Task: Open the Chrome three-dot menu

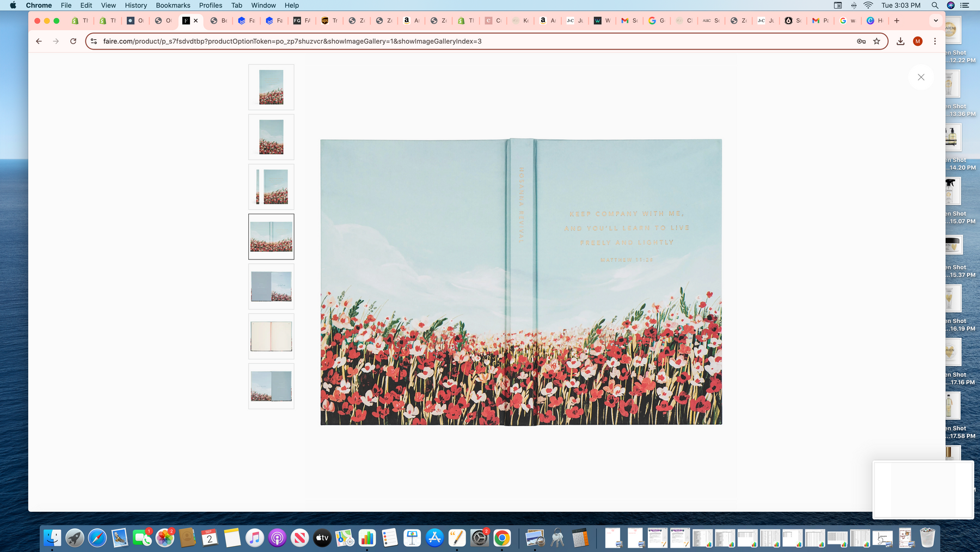Action: [x=935, y=41]
